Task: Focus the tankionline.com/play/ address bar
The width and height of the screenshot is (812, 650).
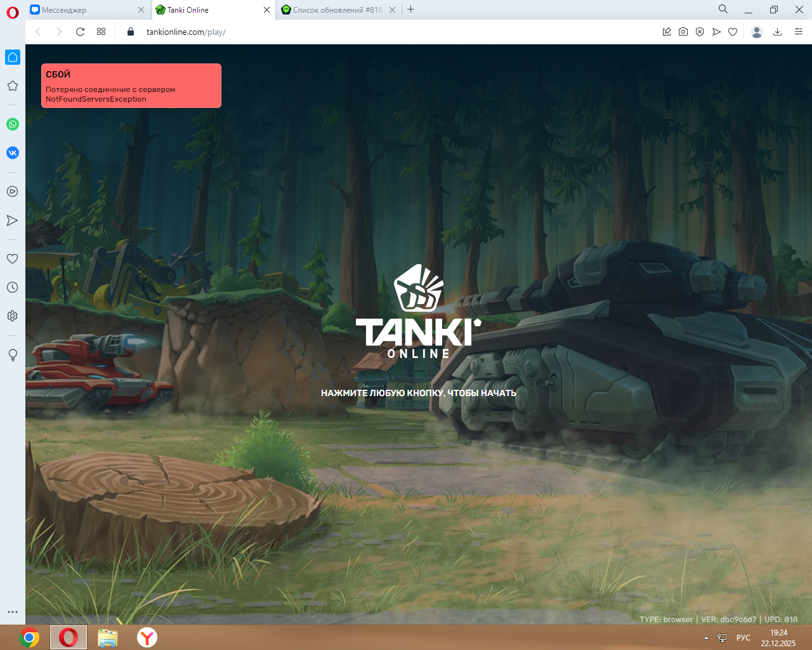Action: point(186,32)
